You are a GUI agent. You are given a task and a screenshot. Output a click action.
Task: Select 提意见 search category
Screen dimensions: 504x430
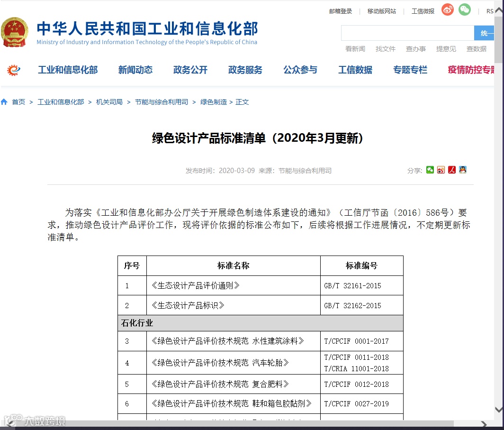point(446,49)
